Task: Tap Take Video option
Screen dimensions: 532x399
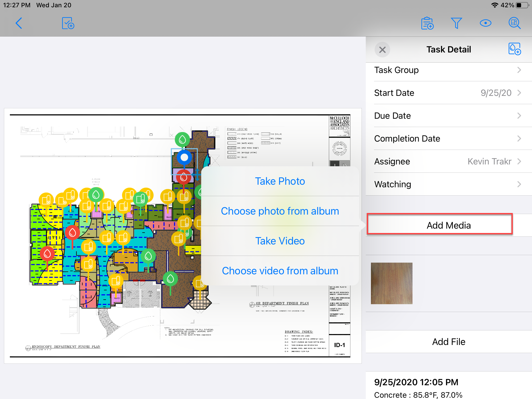Action: tap(280, 241)
